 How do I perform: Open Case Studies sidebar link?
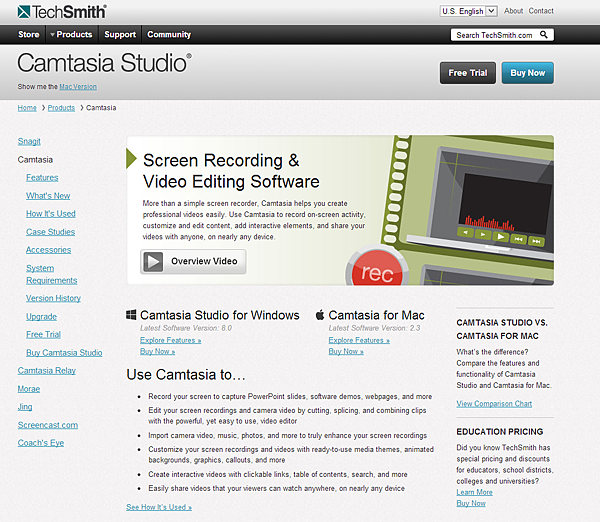pyautogui.click(x=51, y=232)
